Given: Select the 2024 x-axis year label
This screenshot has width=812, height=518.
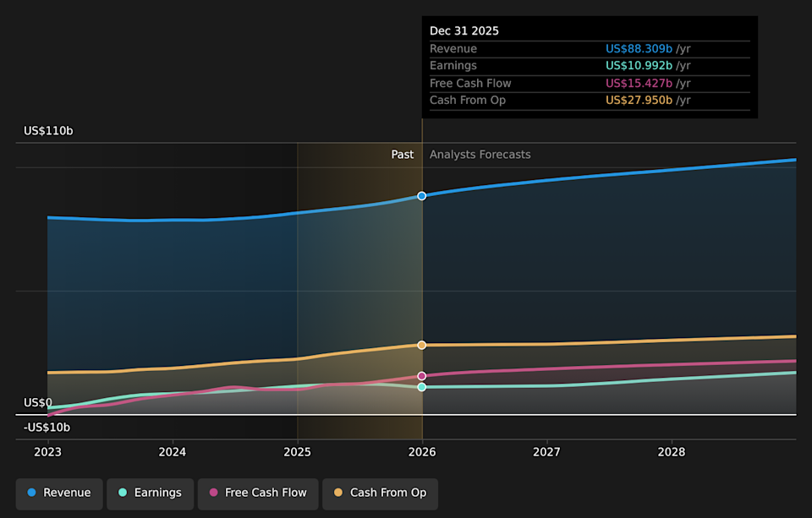Looking at the screenshot, I should (x=173, y=452).
